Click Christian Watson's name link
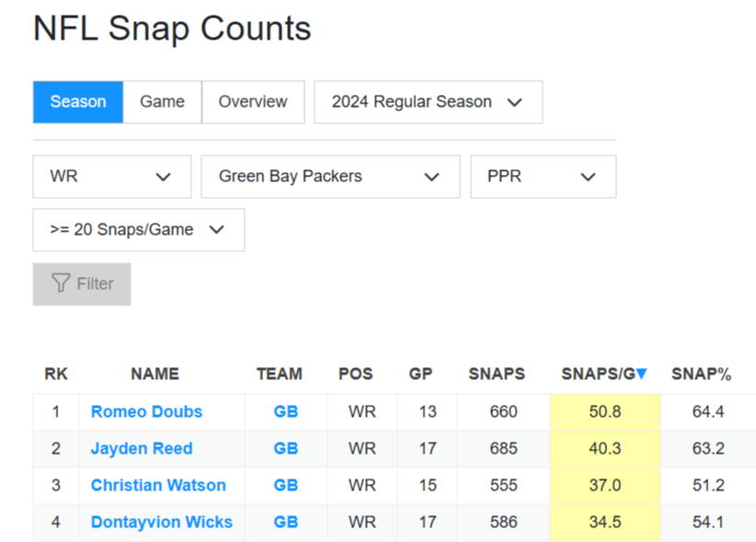 coord(158,485)
